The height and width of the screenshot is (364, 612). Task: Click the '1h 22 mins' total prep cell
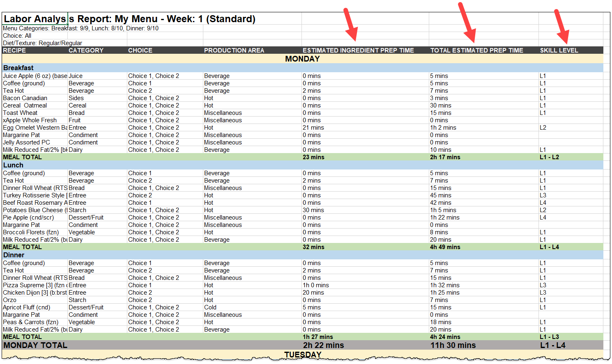[x=445, y=217]
